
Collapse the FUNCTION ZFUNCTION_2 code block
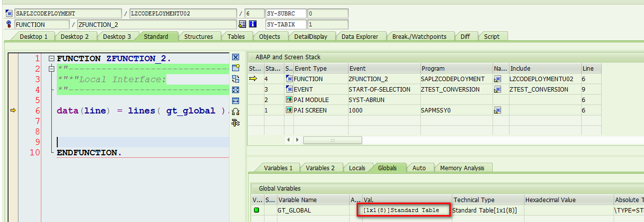pyautogui.click(x=51, y=59)
